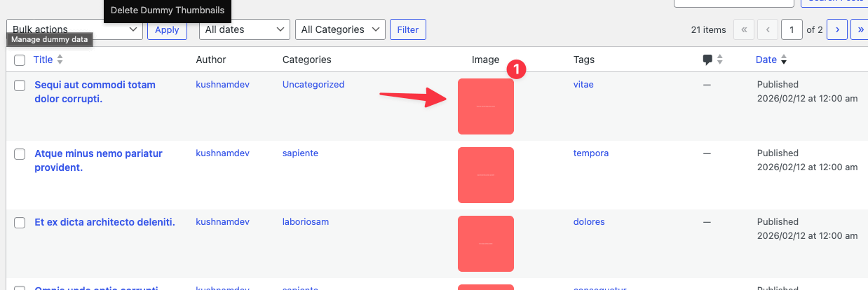Jump to last page double arrow
The image size is (868, 290).
[x=860, y=29]
